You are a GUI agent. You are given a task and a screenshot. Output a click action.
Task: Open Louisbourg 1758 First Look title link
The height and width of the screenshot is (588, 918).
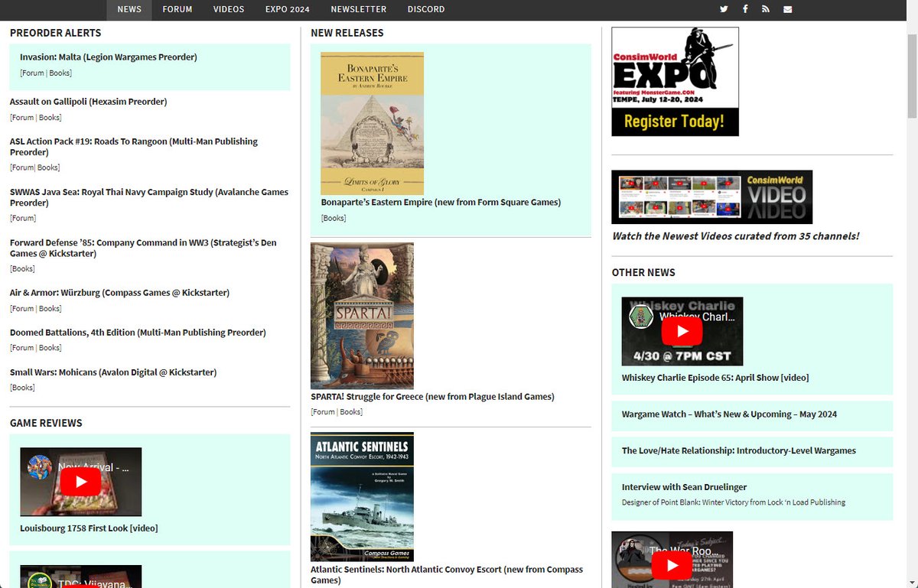tap(89, 528)
